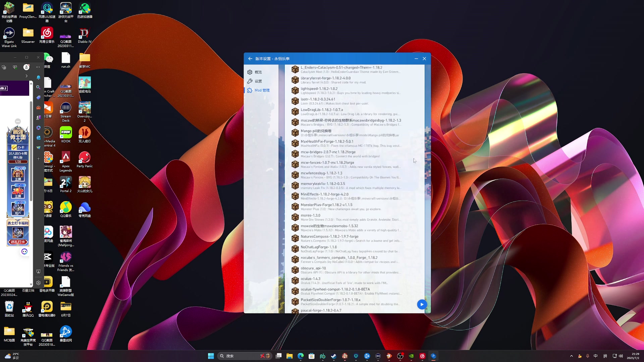The image size is (644, 362).
Task: Go back using the launcher arrow
Action: click(250, 59)
